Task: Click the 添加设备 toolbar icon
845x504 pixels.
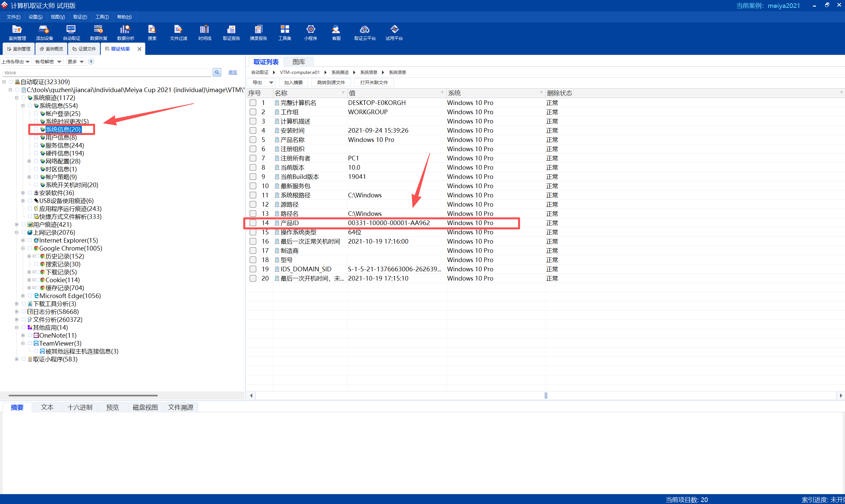Action: click(x=44, y=33)
